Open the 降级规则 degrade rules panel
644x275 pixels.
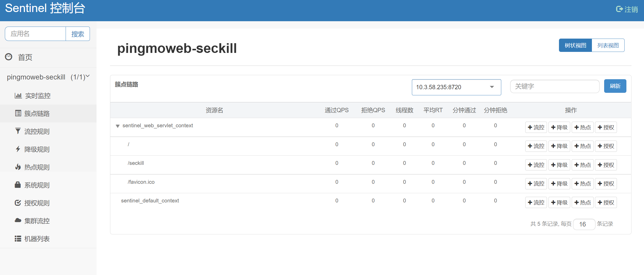(37, 149)
